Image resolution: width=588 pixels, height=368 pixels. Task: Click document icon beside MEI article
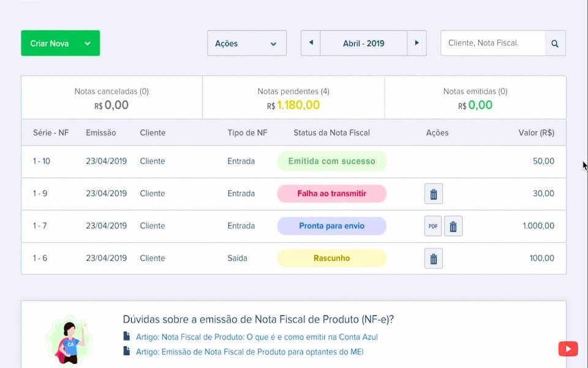[x=127, y=351]
